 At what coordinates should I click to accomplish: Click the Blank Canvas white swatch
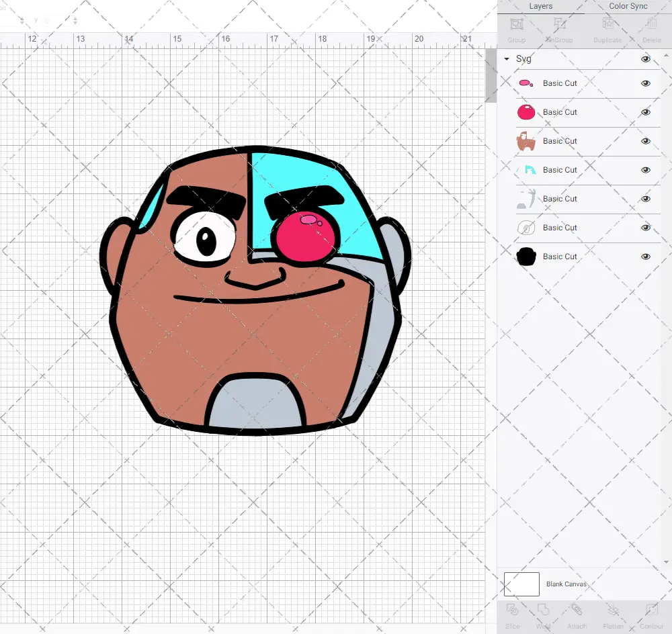pos(521,584)
